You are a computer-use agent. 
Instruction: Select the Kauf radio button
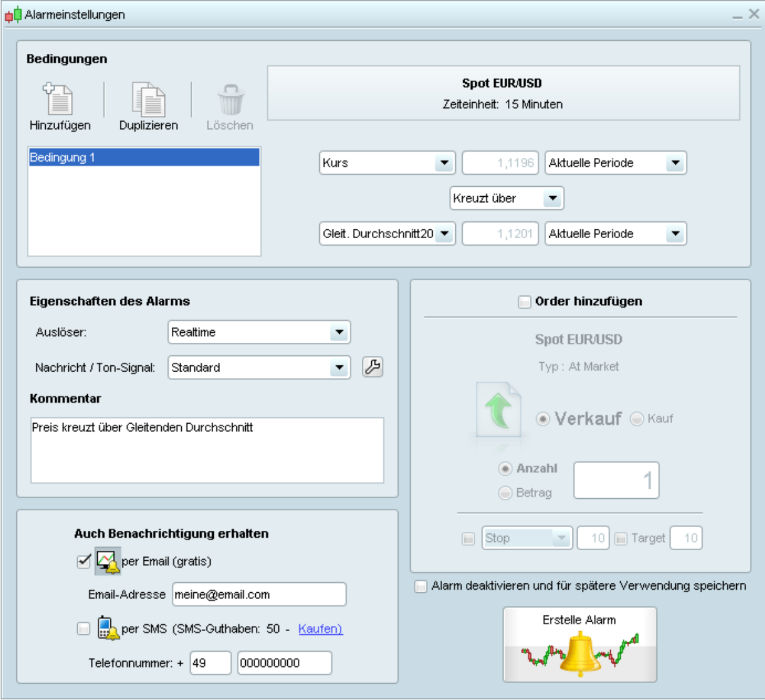coord(637,419)
